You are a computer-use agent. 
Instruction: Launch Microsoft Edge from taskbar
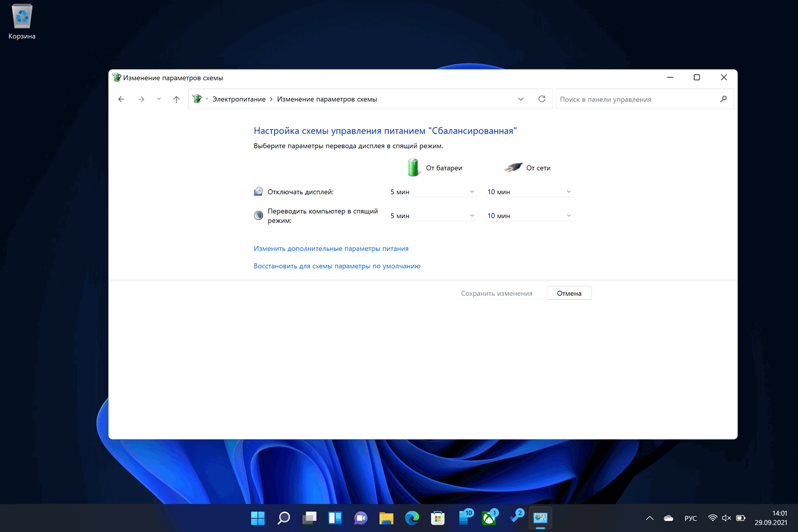pyautogui.click(x=412, y=518)
